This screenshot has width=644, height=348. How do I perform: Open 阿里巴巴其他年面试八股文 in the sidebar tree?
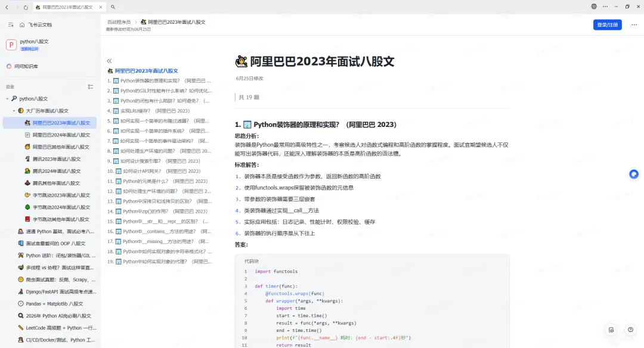click(61, 147)
